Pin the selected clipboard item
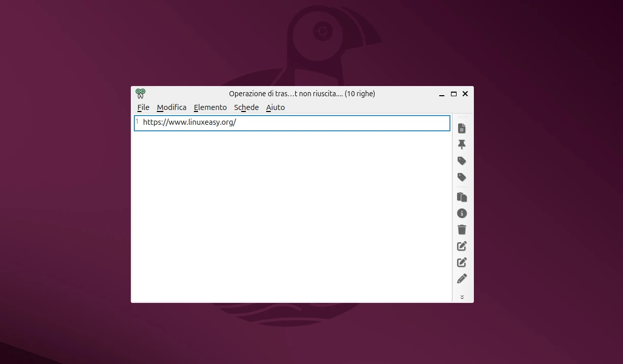The height and width of the screenshot is (364, 623). tap(462, 145)
